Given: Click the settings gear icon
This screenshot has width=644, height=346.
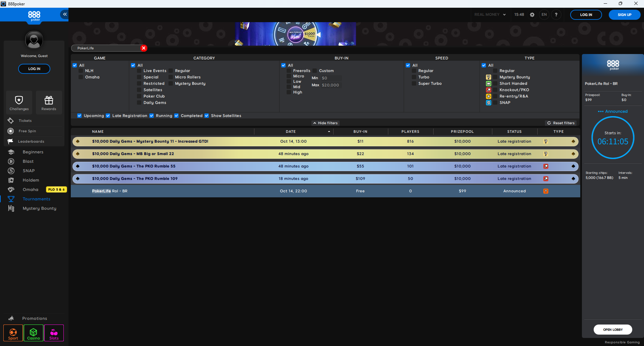Looking at the screenshot, I should point(532,15).
